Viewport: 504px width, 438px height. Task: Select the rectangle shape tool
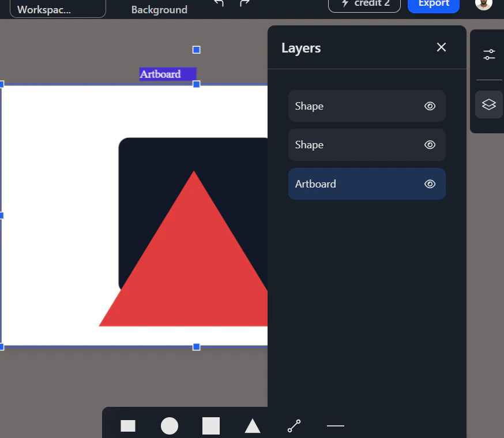(x=128, y=426)
